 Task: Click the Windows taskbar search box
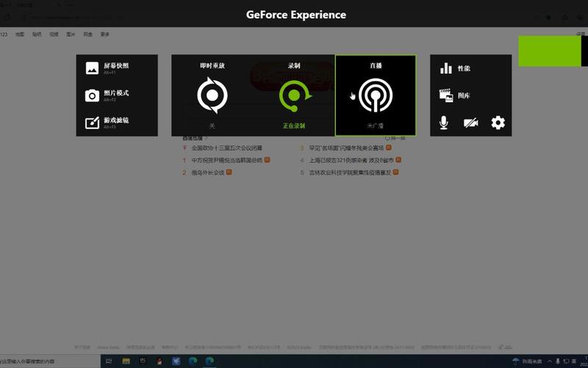[x=50, y=361]
